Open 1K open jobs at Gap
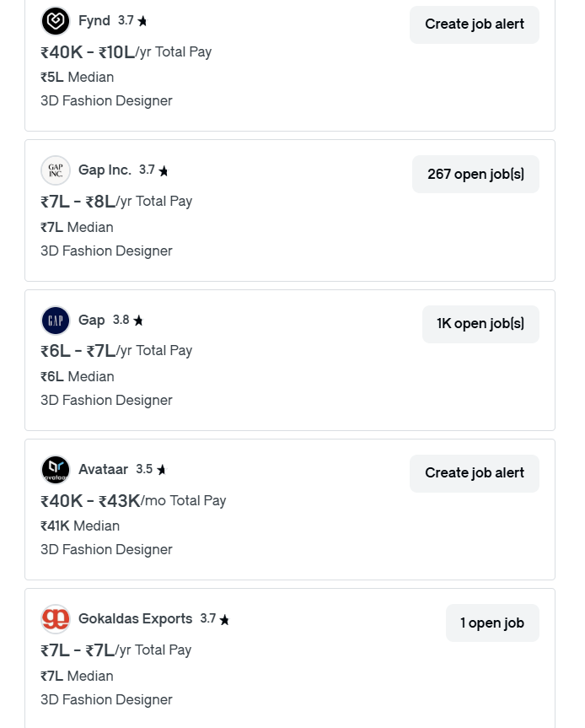 pyautogui.click(x=480, y=323)
